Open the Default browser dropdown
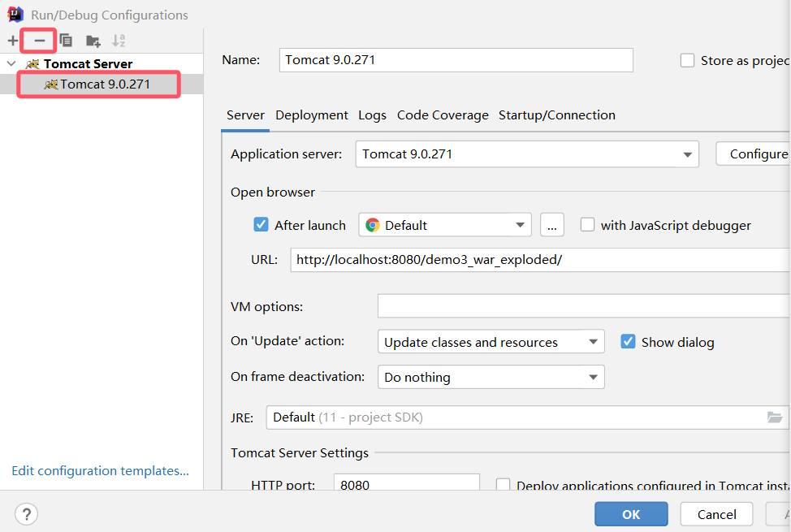This screenshot has height=532, width=791. [x=445, y=225]
